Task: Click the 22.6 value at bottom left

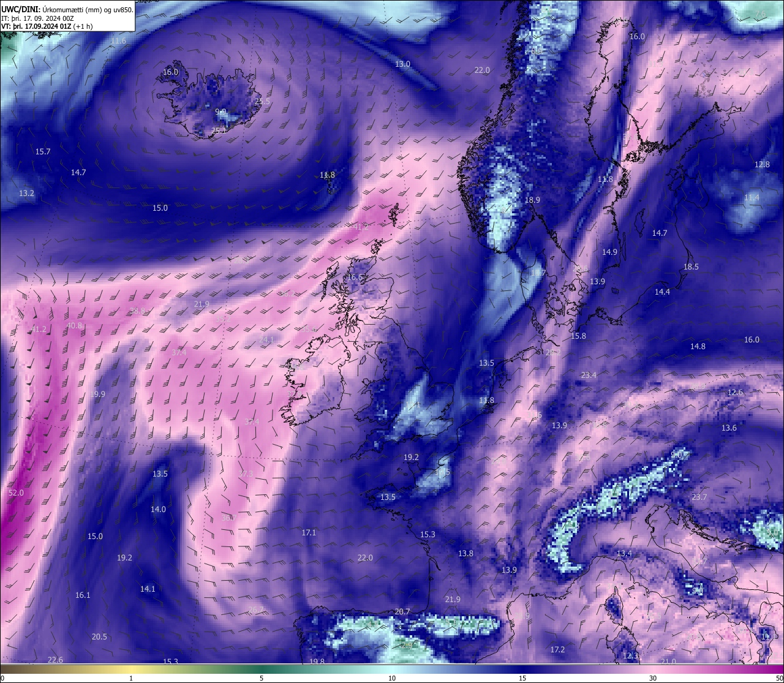Action: pyautogui.click(x=55, y=659)
